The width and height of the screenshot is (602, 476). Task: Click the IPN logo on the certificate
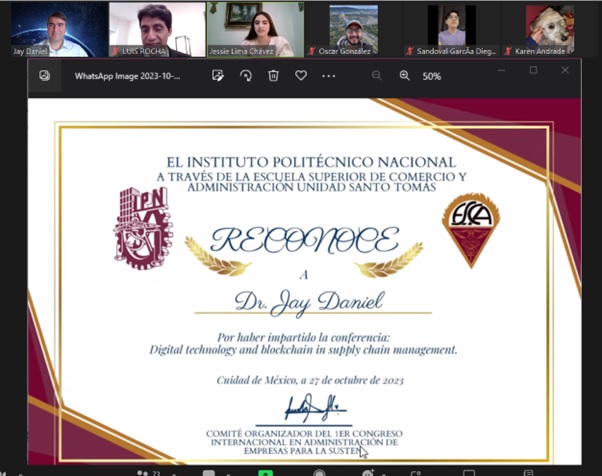click(x=143, y=228)
